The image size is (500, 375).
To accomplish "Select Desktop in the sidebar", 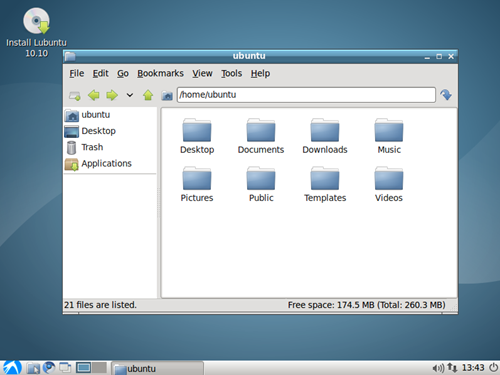I will 110,131.
